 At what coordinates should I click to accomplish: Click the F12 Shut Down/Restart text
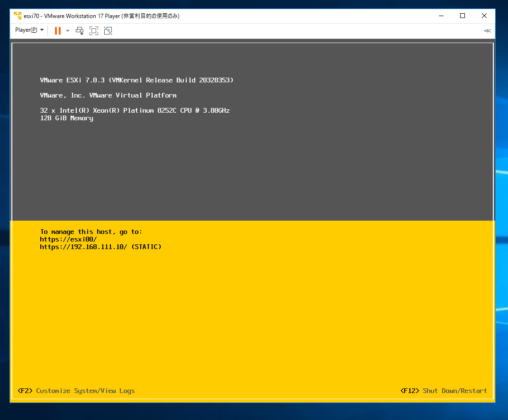pos(444,391)
